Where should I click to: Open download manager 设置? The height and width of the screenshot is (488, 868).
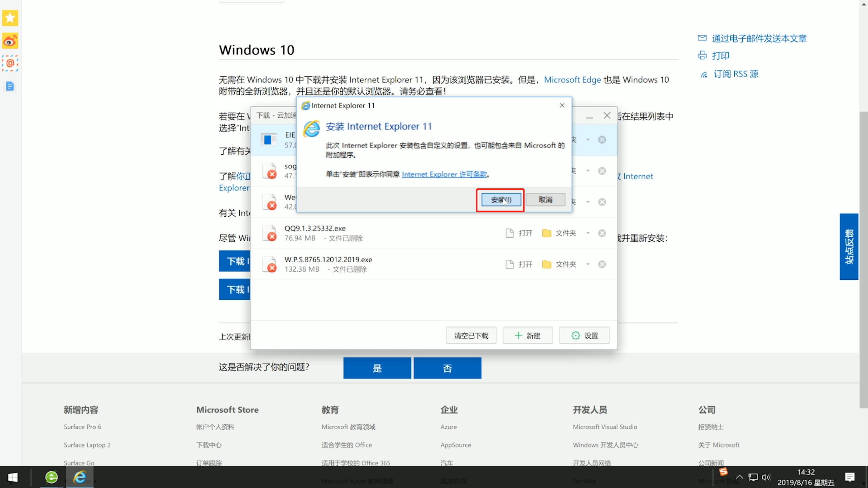pos(584,336)
